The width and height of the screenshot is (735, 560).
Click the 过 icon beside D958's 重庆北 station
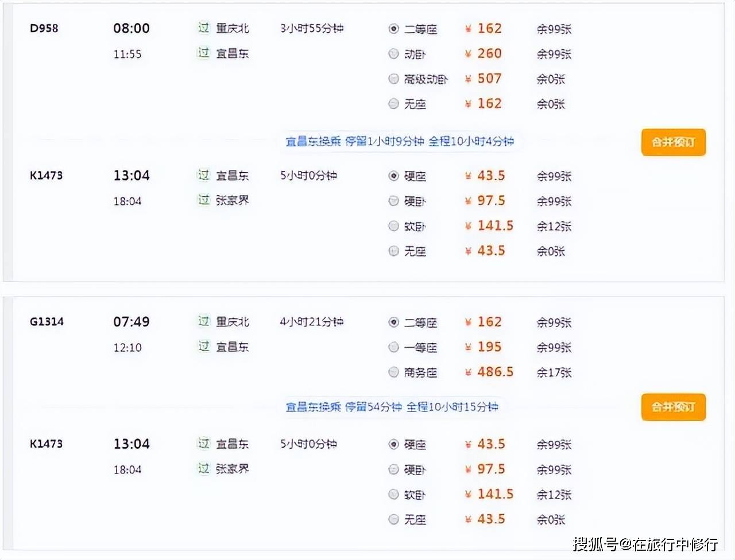(x=204, y=28)
